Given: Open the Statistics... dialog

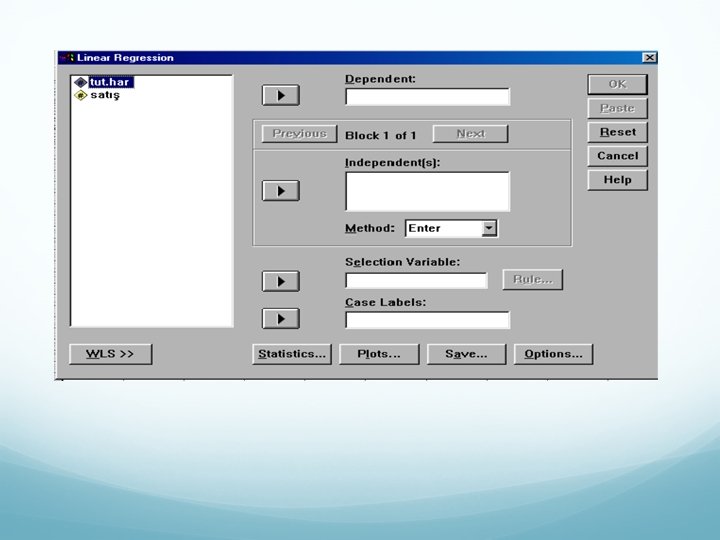Looking at the screenshot, I should (x=292, y=354).
